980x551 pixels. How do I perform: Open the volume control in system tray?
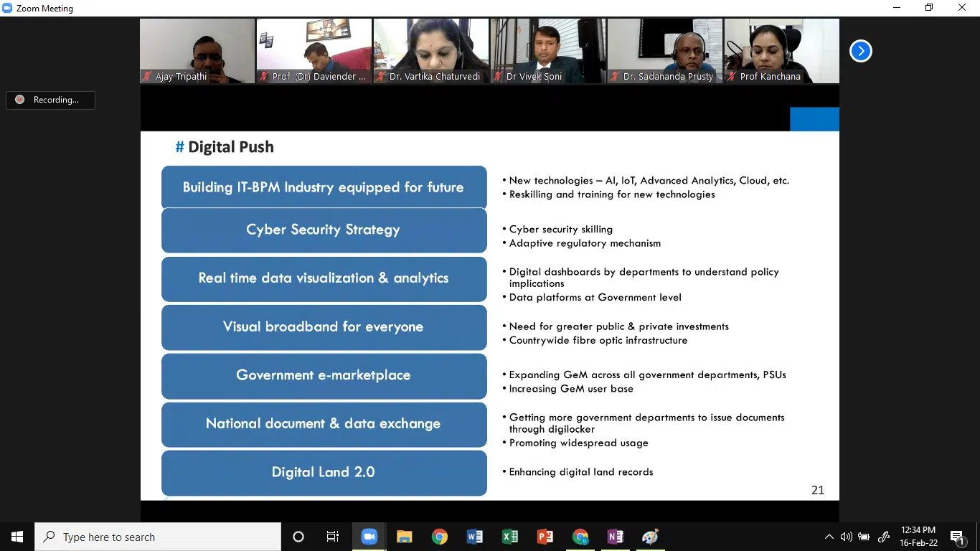tap(847, 537)
